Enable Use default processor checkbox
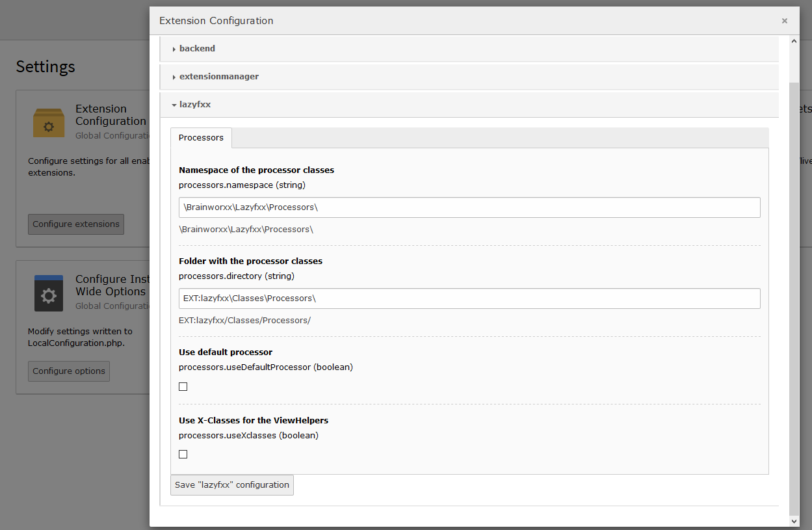The width and height of the screenshot is (812, 530). pyautogui.click(x=183, y=386)
